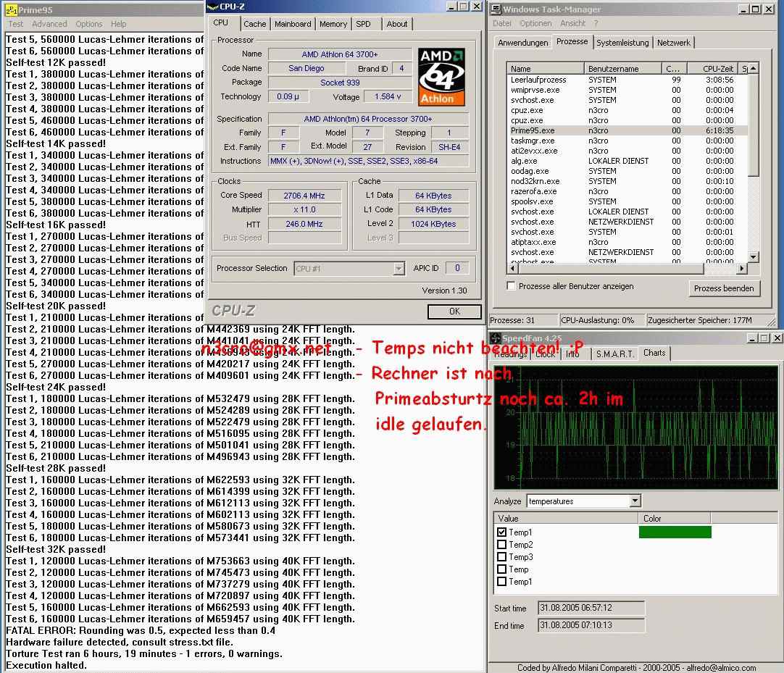Select the Charts tab in SpeedFan
Image resolution: width=784 pixels, height=673 pixels.
coord(654,353)
